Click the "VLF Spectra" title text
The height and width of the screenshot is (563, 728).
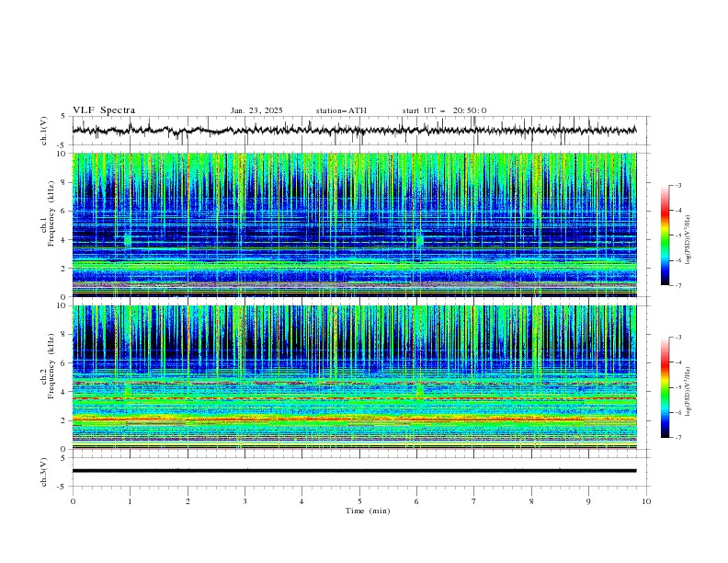pyautogui.click(x=104, y=110)
